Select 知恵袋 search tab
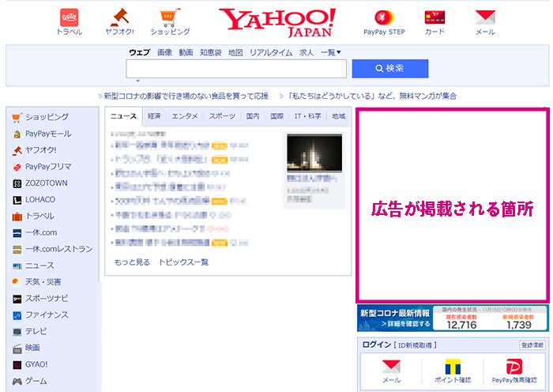 (x=211, y=53)
